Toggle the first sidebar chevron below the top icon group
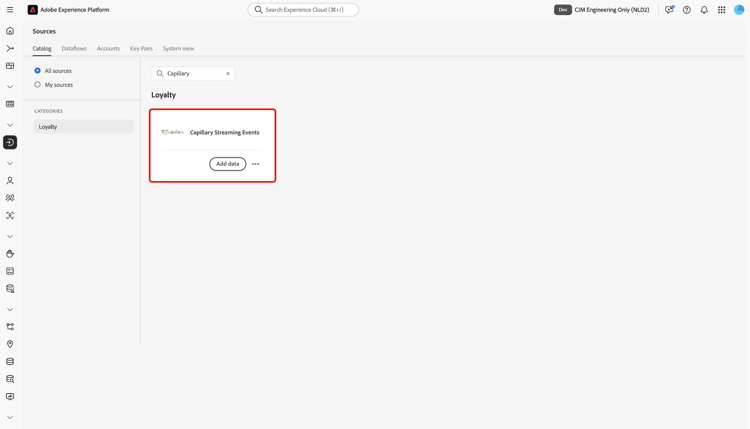The image size is (750, 429). [x=10, y=87]
